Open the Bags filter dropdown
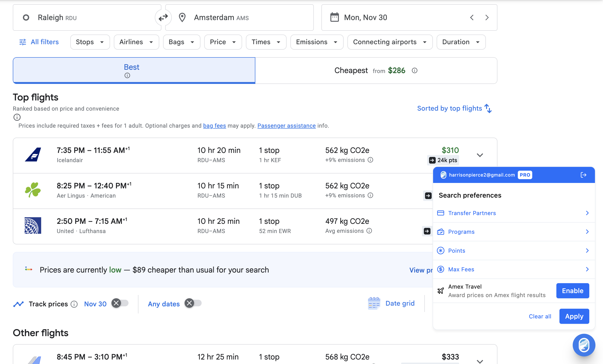The width and height of the screenshot is (603, 364). point(182,42)
